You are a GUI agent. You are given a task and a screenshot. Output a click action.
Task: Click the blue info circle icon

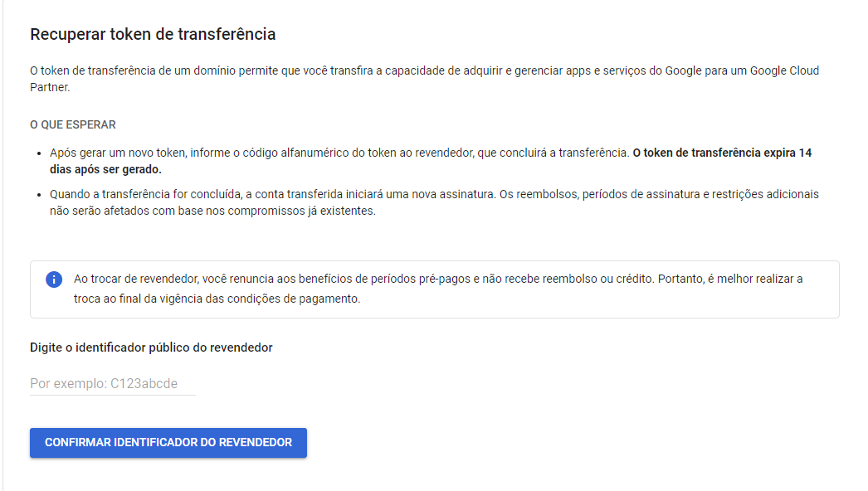54,280
